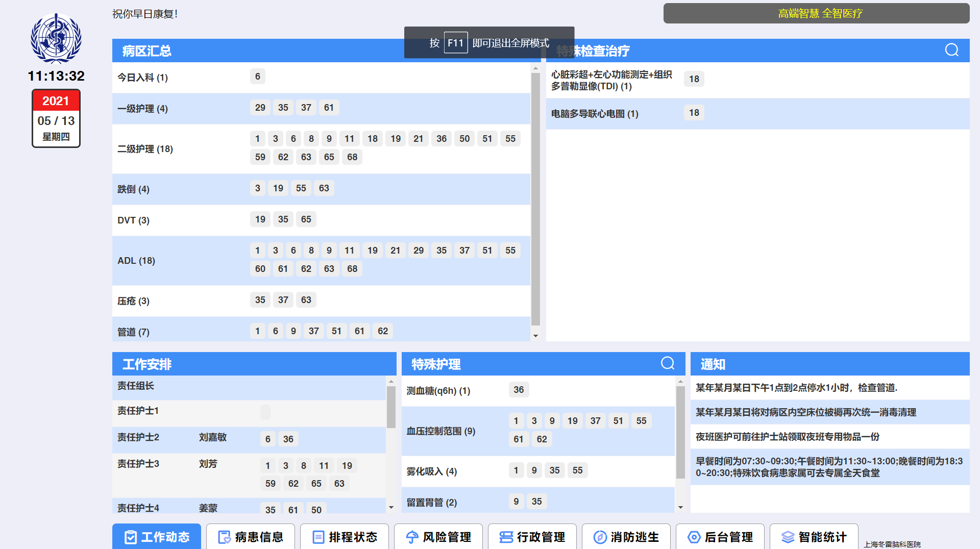The width and height of the screenshot is (980, 549).
Task: Select bed 61 in 一级护理 row
Action: coord(329,108)
